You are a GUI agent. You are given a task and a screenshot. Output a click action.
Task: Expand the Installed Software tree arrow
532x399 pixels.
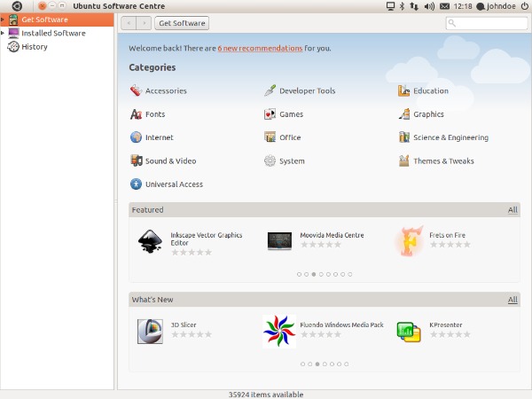[3, 34]
